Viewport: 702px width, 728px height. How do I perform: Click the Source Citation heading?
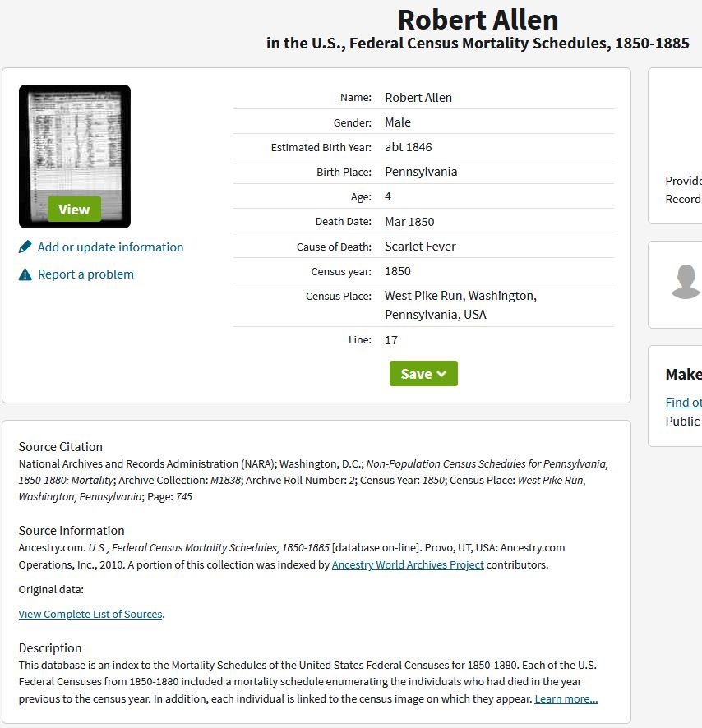[x=61, y=447]
